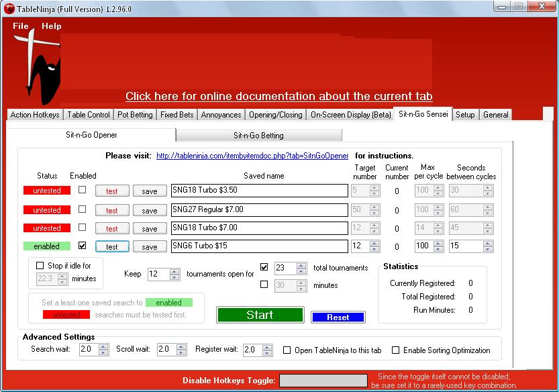Increase max per cycle for SNG6 Turbo $15

(x=438, y=243)
